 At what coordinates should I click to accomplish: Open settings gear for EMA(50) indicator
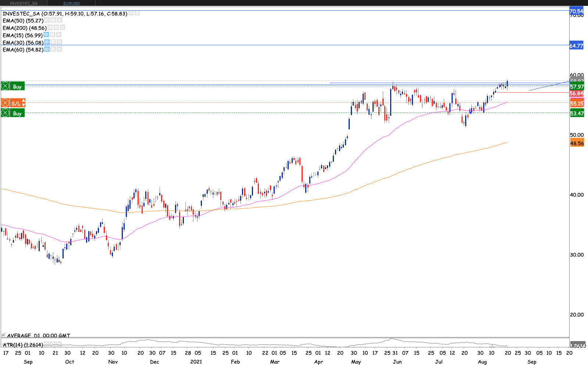53,21
